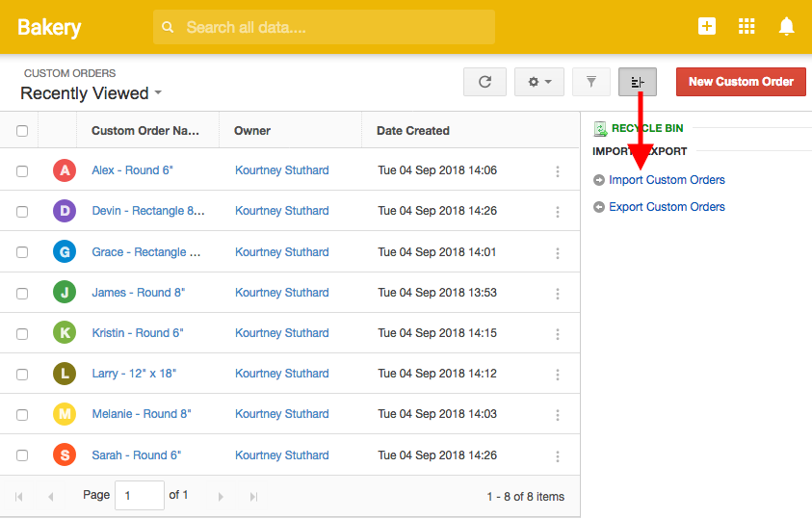Open row actions menu for Grace order

tap(558, 253)
